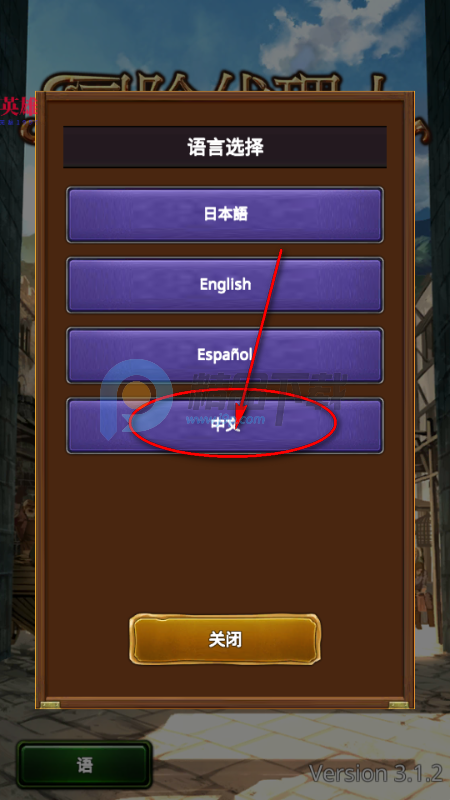Click the 语言选择 dialog title bar
Screen dimensions: 450x800
(225, 147)
